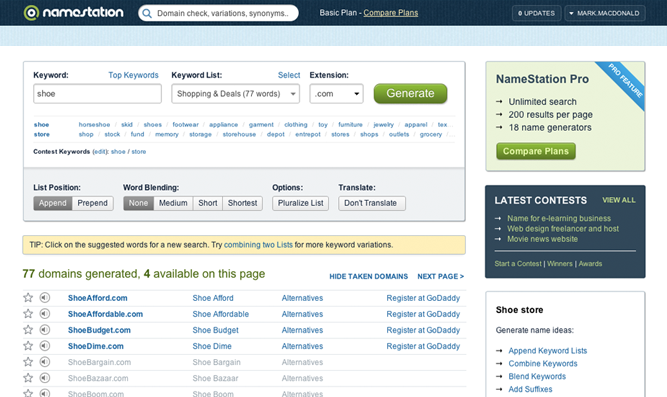Go to NEXT PAGE of results
This screenshot has height=397, width=667.
441,277
